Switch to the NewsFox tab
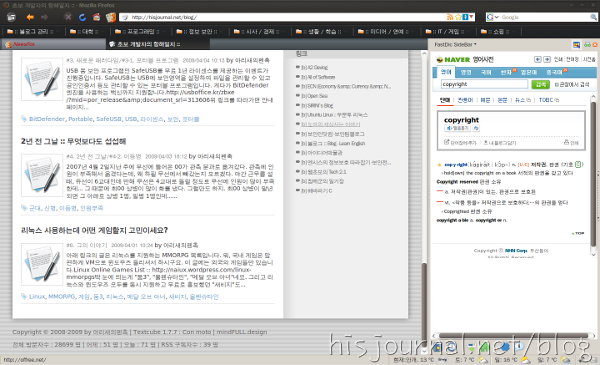This screenshot has width=600, height=365. (54, 44)
